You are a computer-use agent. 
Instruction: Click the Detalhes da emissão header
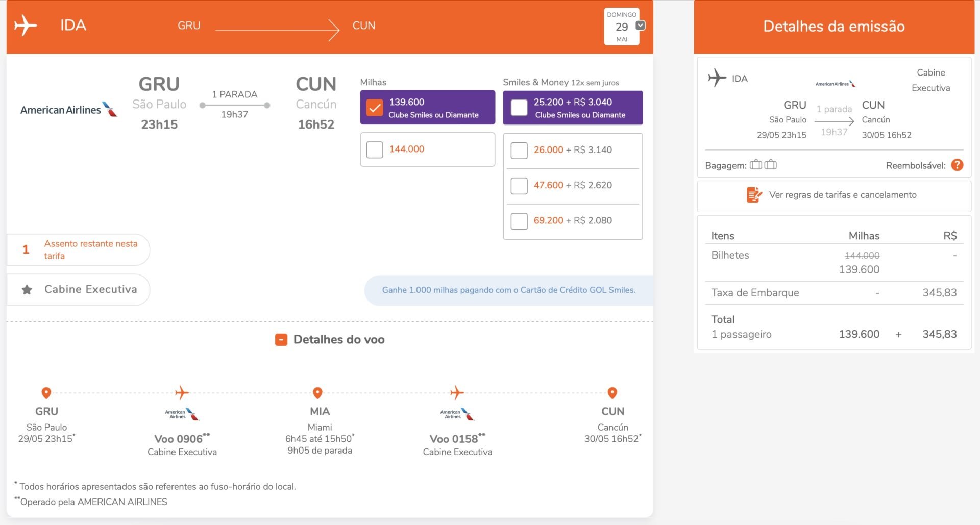click(x=834, y=27)
